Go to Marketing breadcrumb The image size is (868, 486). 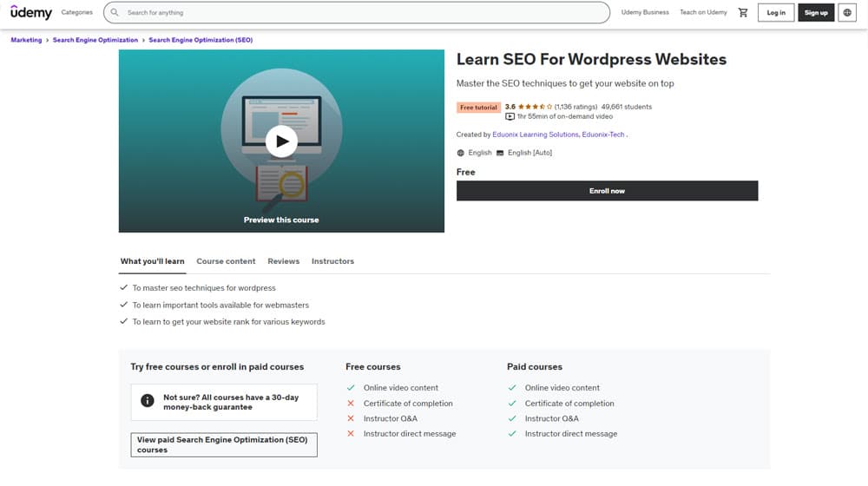click(x=26, y=40)
